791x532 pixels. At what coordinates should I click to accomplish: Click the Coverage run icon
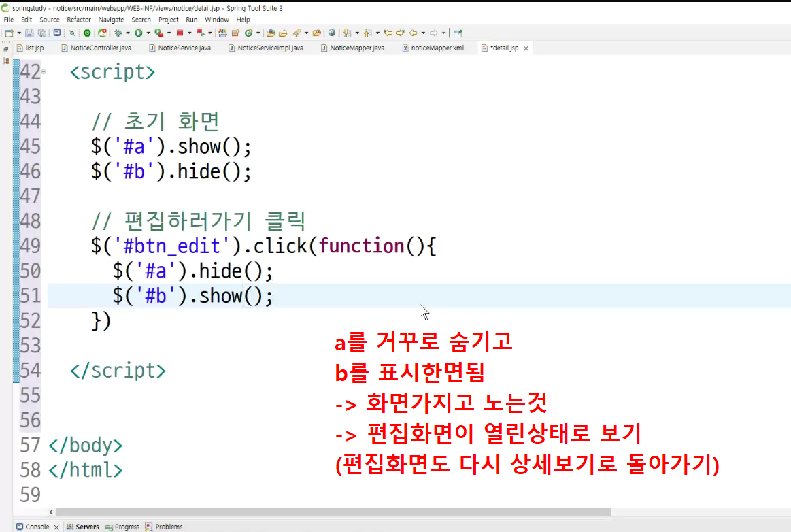coord(159,33)
